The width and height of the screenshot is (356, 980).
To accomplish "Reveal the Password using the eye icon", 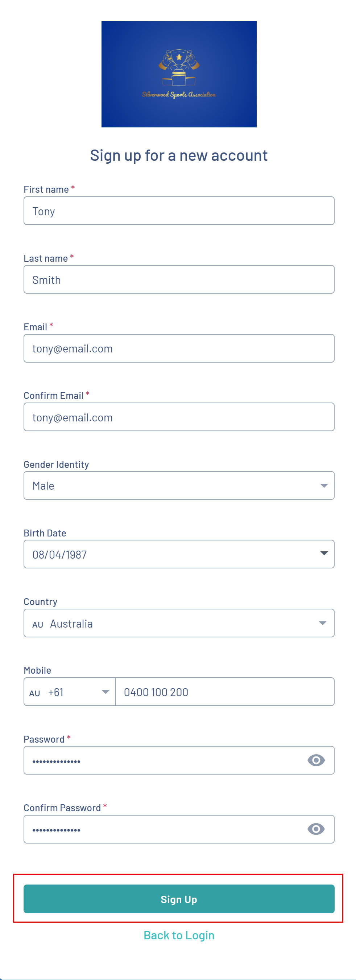I will [316, 760].
